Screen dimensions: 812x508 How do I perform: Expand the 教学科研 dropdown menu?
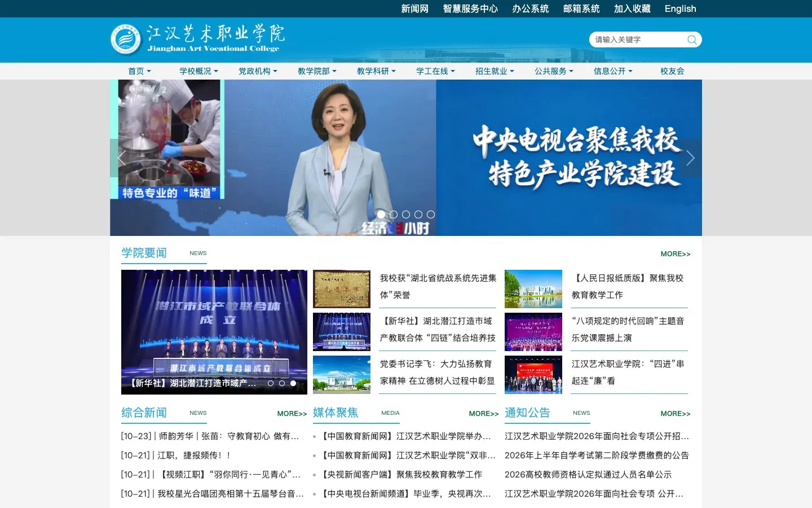click(376, 71)
